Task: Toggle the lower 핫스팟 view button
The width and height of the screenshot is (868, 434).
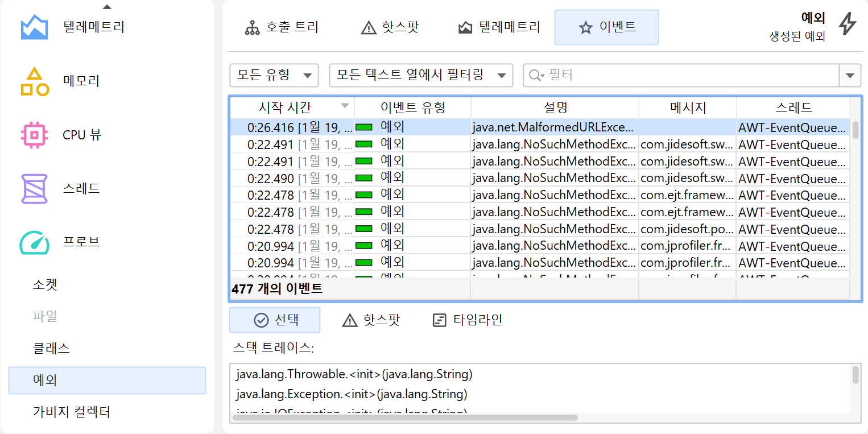Action: (x=371, y=320)
